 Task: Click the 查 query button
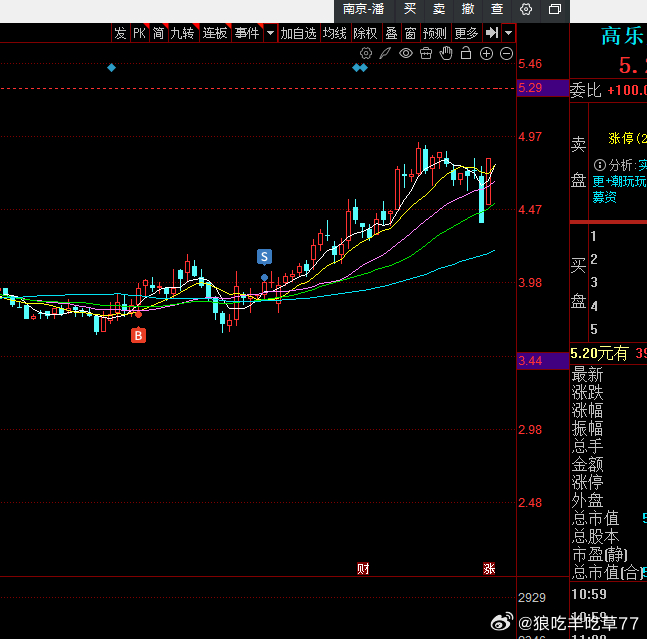pyautogui.click(x=497, y=9)
